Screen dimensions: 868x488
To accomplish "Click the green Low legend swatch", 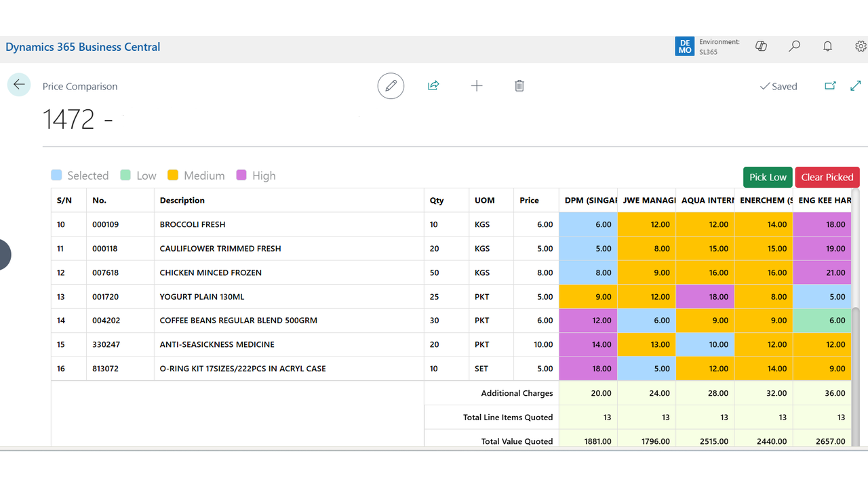I will [125, 175].
